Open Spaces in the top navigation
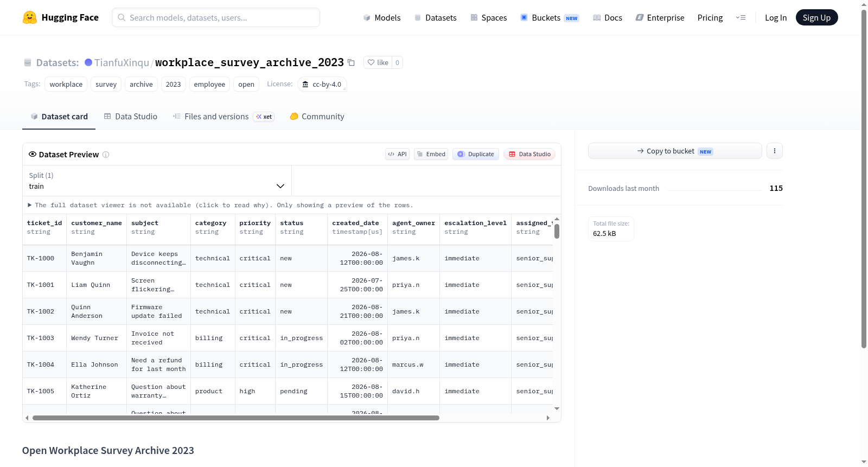 coord(488,17)
